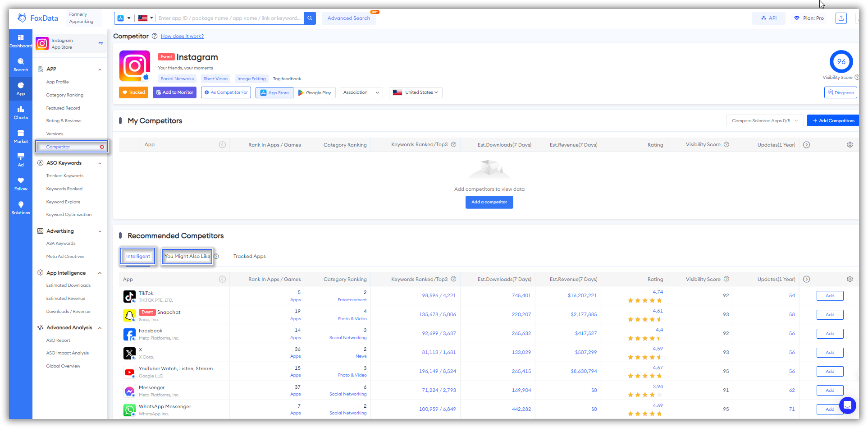Open the Charts sidebar icon

(21, 113)
